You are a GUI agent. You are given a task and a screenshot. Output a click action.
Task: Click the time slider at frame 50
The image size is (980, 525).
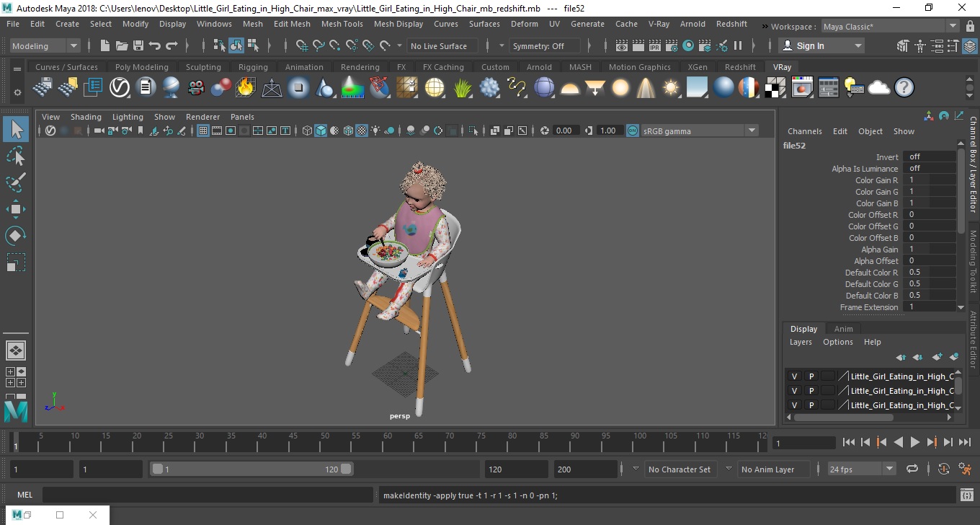tap(325, 441)
